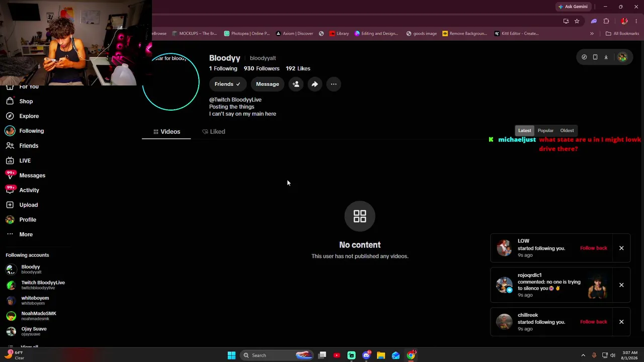Click the Ask Gemini button

point(573,7)
